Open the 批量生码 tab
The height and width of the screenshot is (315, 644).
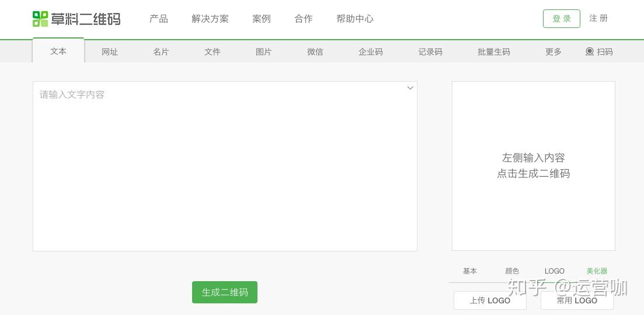point(494,52)
